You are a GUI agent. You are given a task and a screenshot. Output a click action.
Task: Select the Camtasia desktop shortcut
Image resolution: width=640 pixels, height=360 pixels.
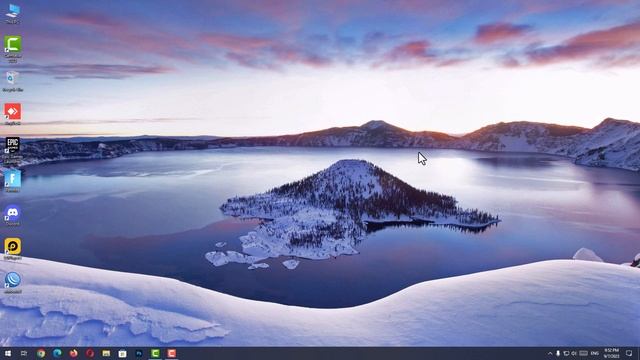coord(13,48)
